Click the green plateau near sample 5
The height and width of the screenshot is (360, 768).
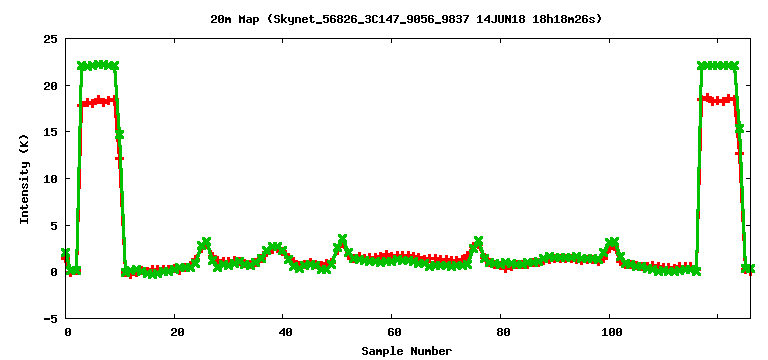click(x=98, y=65)
